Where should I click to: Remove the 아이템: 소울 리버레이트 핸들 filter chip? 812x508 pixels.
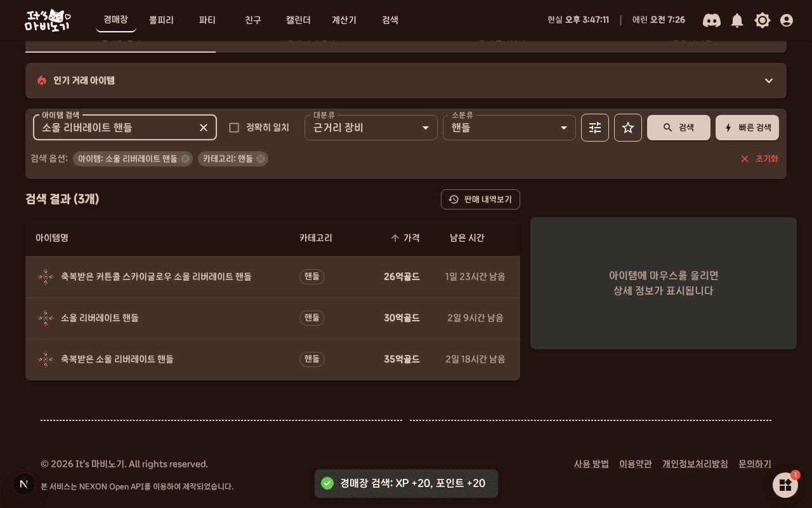(185, 159)
